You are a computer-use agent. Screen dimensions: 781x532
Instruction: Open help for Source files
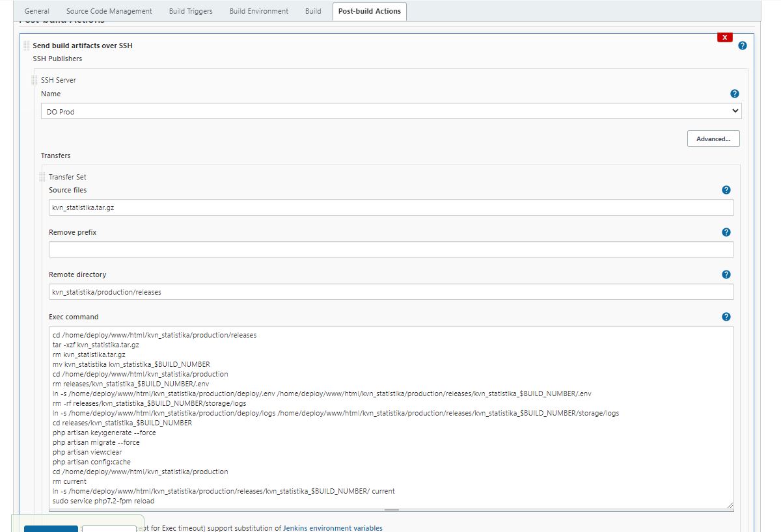[x=726, y=190]
